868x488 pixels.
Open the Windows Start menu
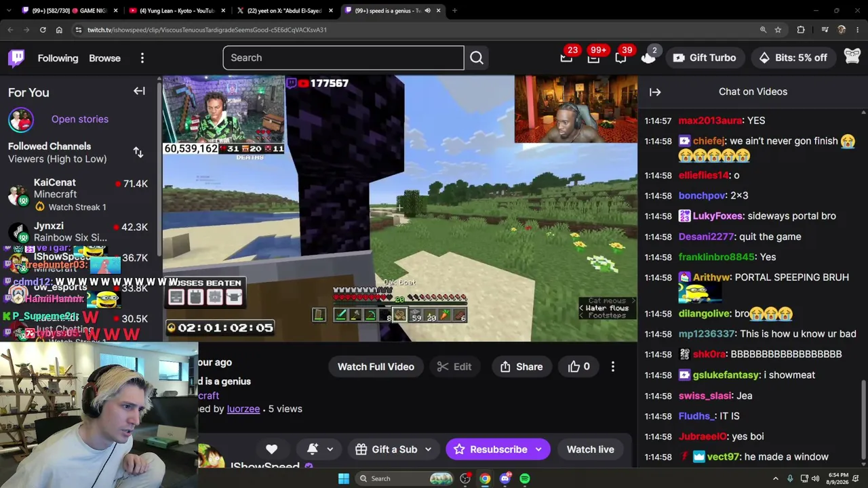[344, 479]
